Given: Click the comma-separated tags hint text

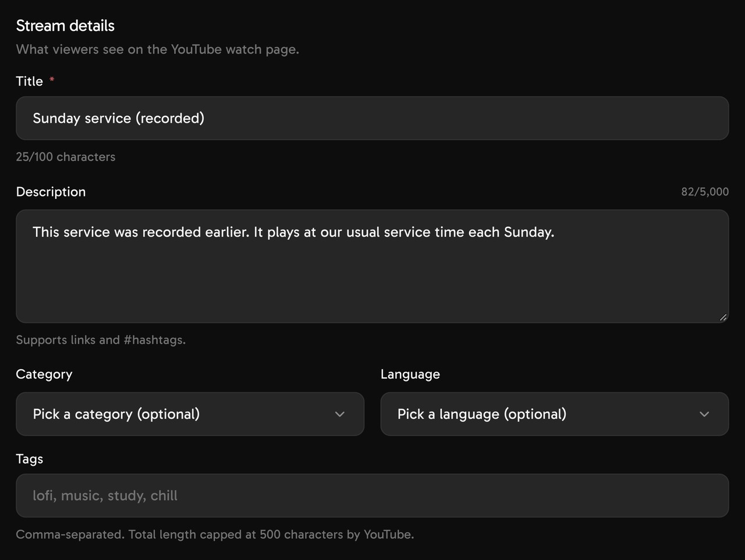Looking at the screenshot, I should 215,534.
